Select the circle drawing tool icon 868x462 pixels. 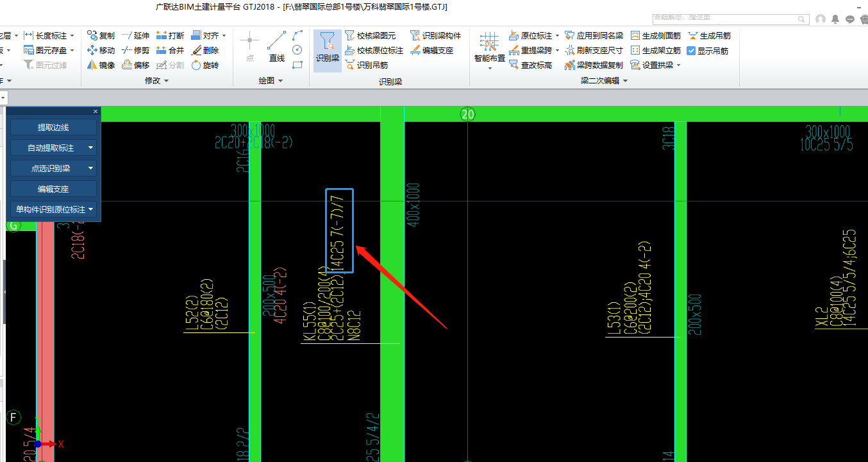click(297, 50)
